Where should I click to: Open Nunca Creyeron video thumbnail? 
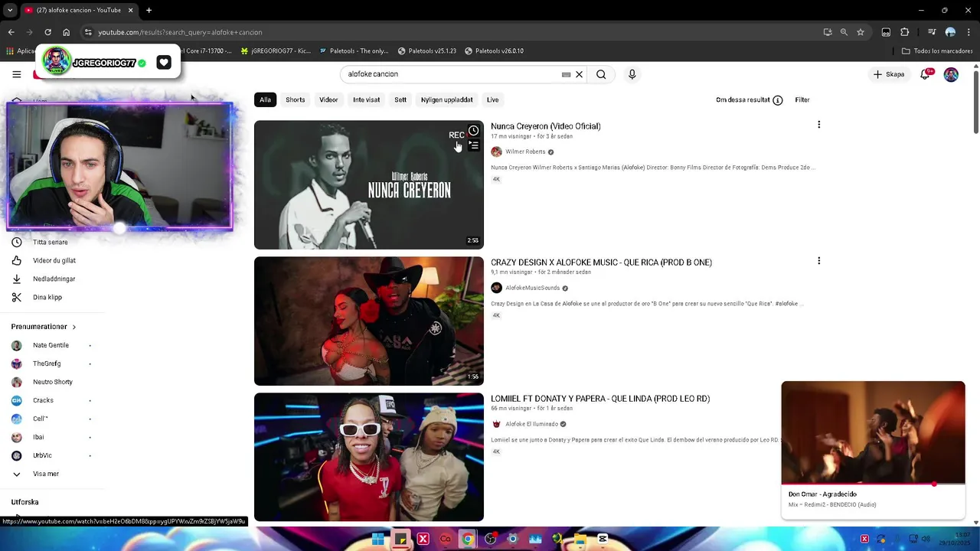pyautogui.click(x=368, y=184)
